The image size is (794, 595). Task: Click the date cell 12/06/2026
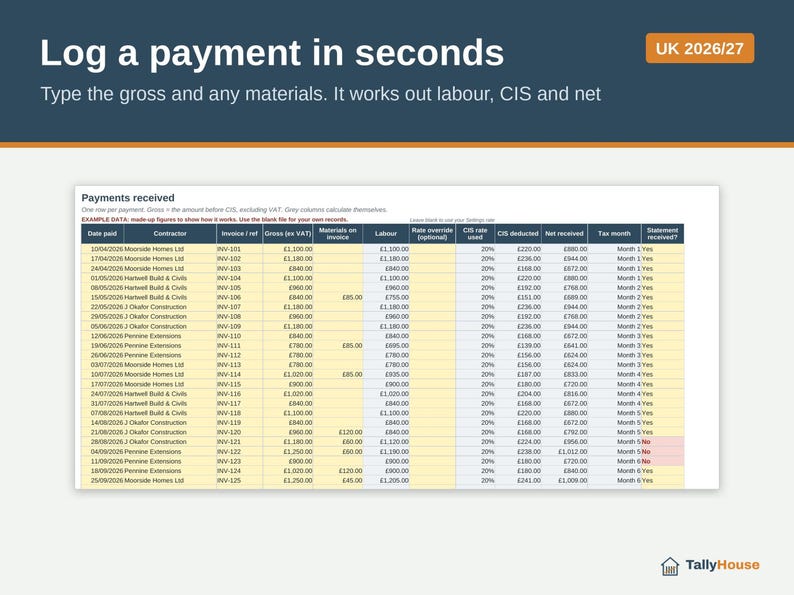click(x=103, y=336)
